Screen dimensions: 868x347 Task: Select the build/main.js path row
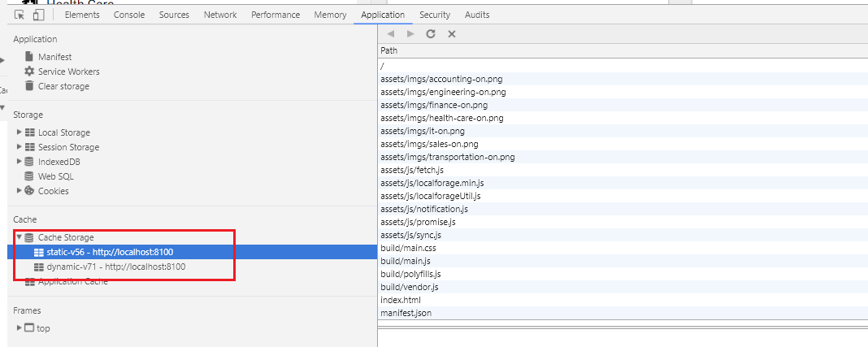[623, 261]
